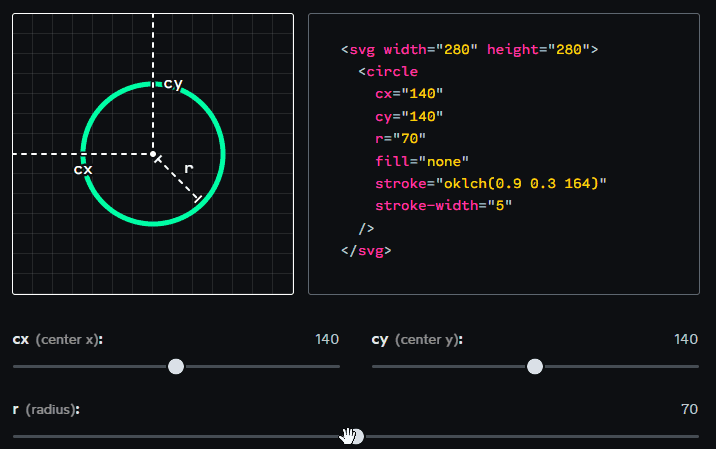This screenshot has width=716, height=449.
Task: Click the stroke oklch color value
Action: (x=521, y=184)
